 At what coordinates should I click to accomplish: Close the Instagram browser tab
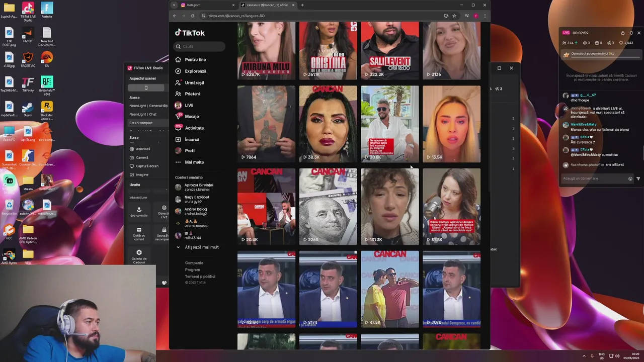tap(233, 5)
